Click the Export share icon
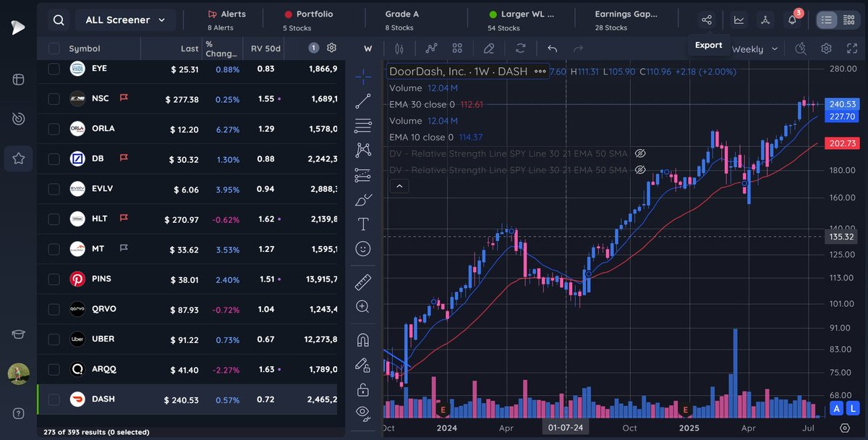Image resolution: width=868 pixels, height=440 pixels. 707,20
